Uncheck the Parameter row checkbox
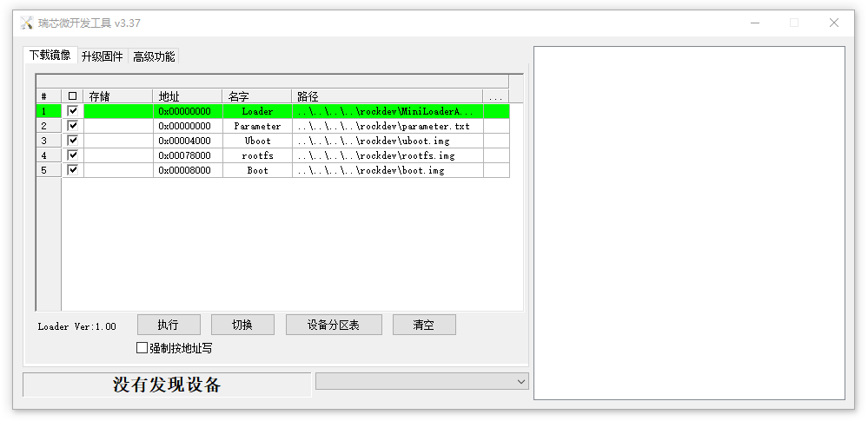The width and height of the screenshot is (868, 421). point(72,126)
